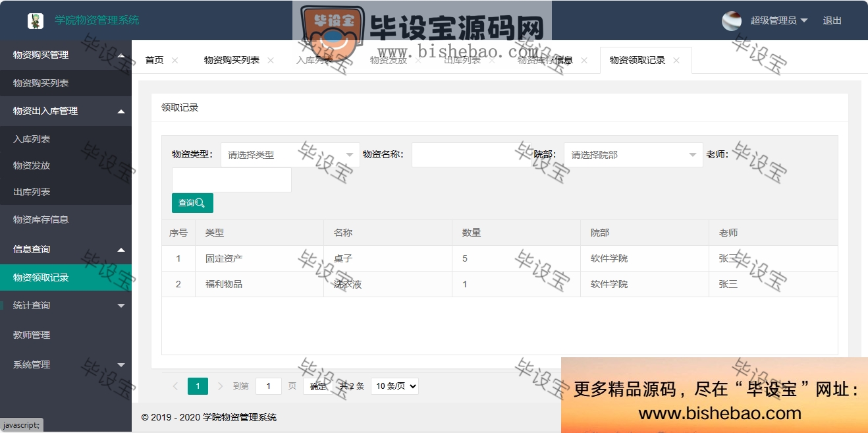Close the 物资发放 tab
The width and height of the screenshot is (868, 433).
pyautogui.click(x=418, y=60)
